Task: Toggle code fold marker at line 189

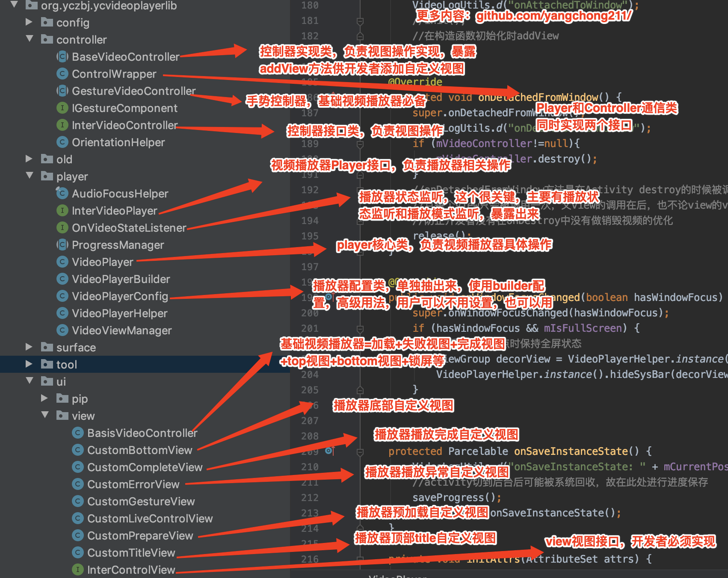Action: point(360,144)
